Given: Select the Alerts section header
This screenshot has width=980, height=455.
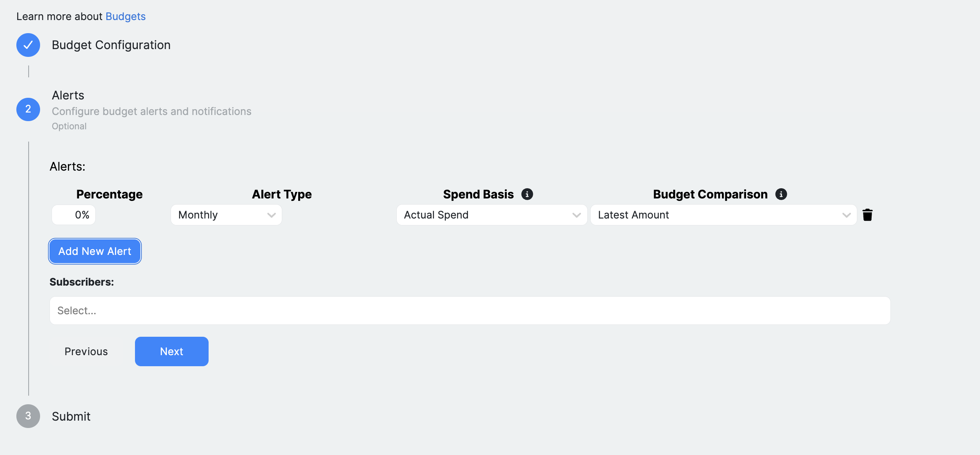Looking at the screenshot, I should tap(68, 95).
